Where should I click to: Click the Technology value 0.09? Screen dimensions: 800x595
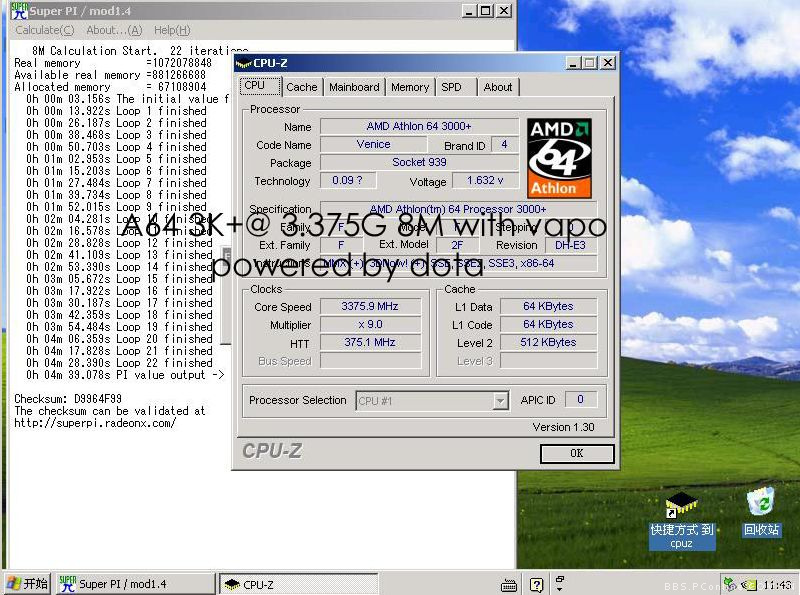[348, 181]
